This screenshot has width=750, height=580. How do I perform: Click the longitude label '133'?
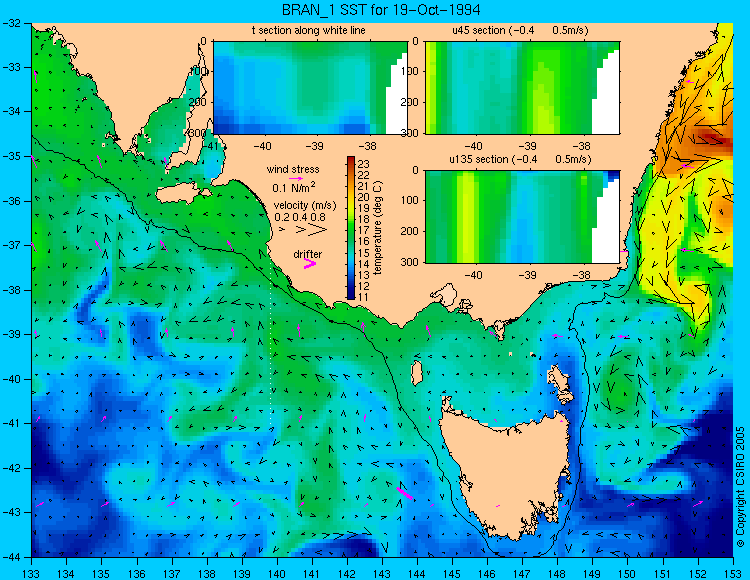pyautogui.click(x=31, y=573)
